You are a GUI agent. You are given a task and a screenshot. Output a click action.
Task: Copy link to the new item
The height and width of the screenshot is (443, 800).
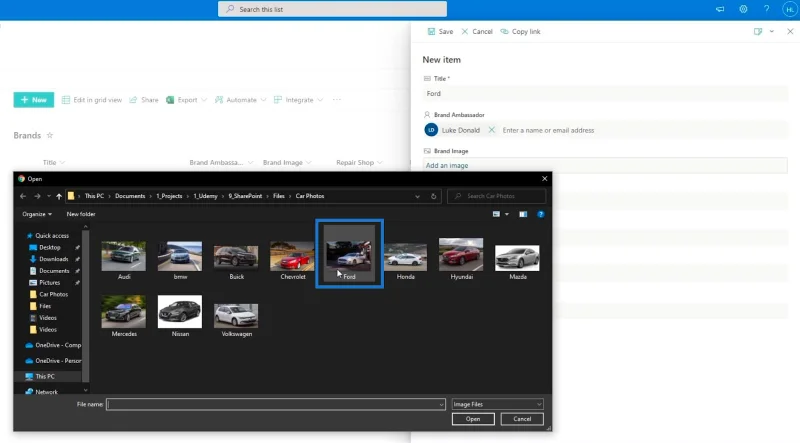click(520, 32)
